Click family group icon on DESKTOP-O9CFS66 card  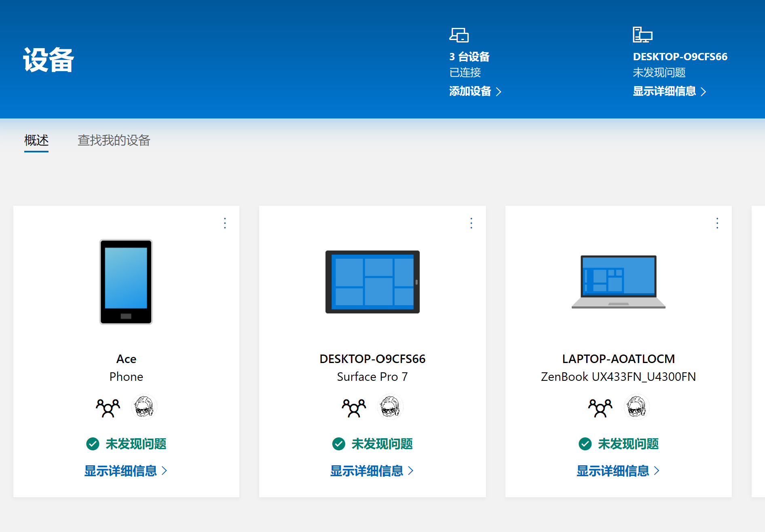(354, 408)
